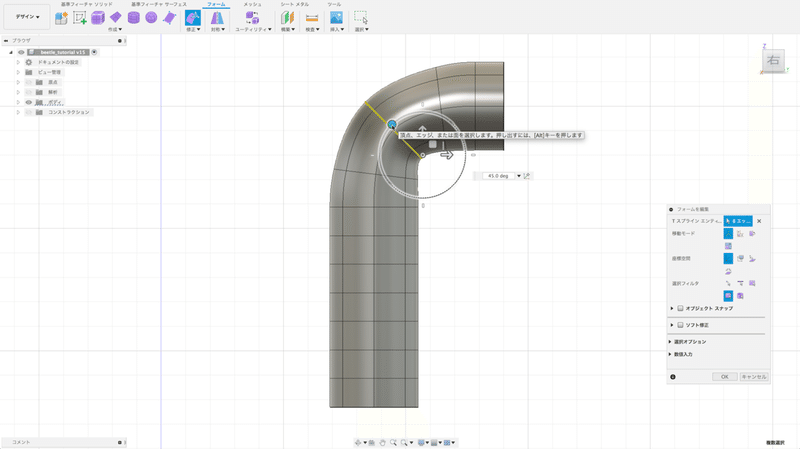Select the form Plane tool
This screenshot has width=800, height=449.
116,18
